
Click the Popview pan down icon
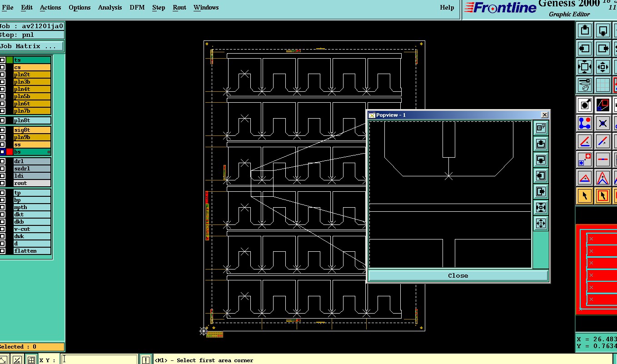(541, 160)
